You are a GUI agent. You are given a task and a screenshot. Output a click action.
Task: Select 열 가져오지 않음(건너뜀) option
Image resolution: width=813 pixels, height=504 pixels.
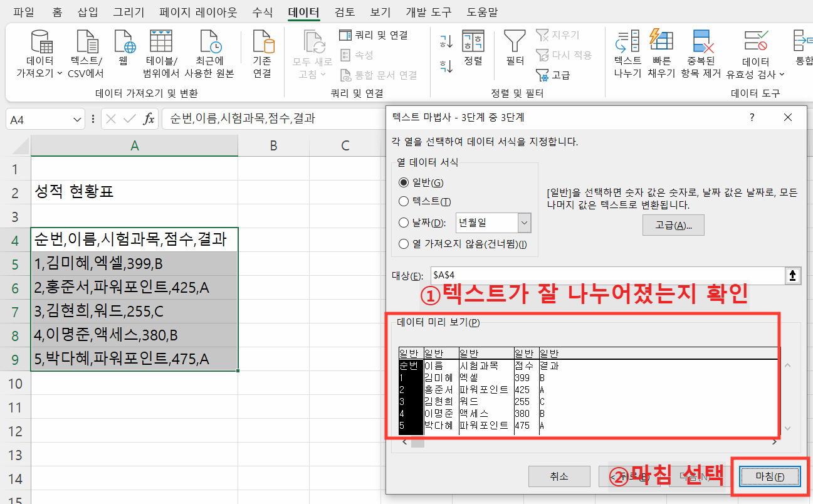pyautogui.click(x=404, y=244)
